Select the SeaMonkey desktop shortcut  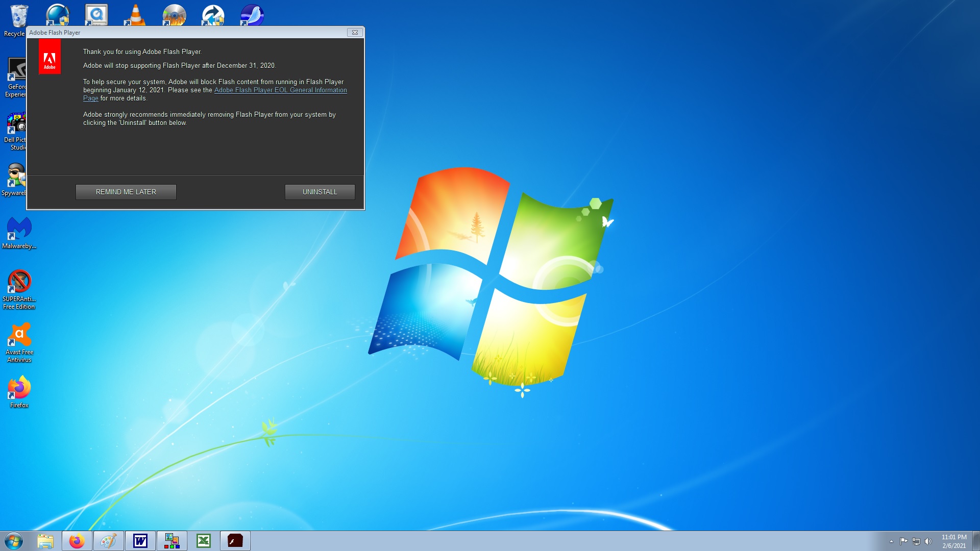252,15
